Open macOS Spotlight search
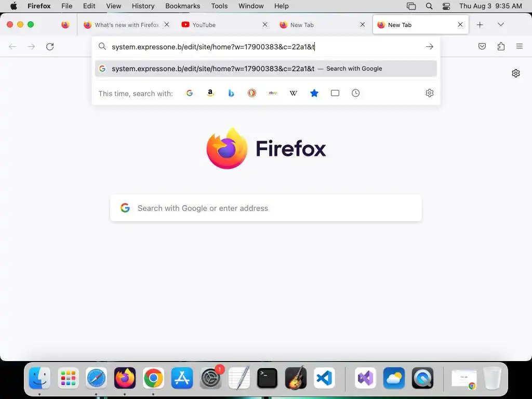532x399 pixels. click(429, 6)
